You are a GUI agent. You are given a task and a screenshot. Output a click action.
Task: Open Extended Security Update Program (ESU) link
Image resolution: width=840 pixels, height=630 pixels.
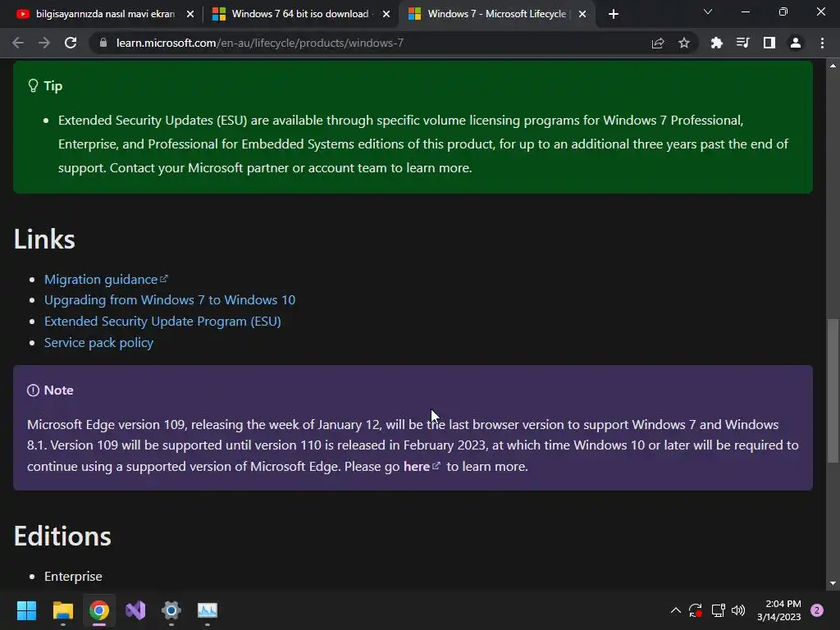click(x=162, y=321)
